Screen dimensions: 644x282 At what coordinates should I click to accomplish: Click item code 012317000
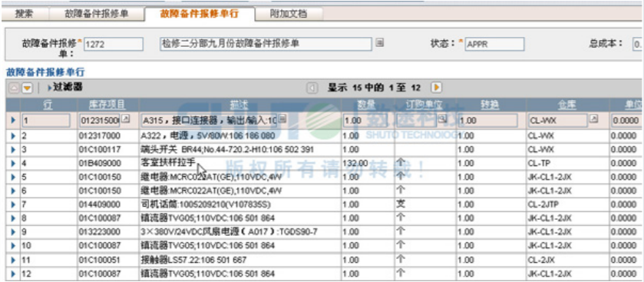pyautogui.click(x=99, y=135)
